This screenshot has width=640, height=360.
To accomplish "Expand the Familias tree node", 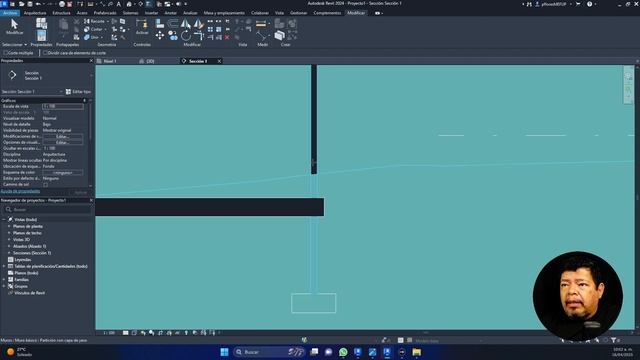I will click(x=4, y=280).
